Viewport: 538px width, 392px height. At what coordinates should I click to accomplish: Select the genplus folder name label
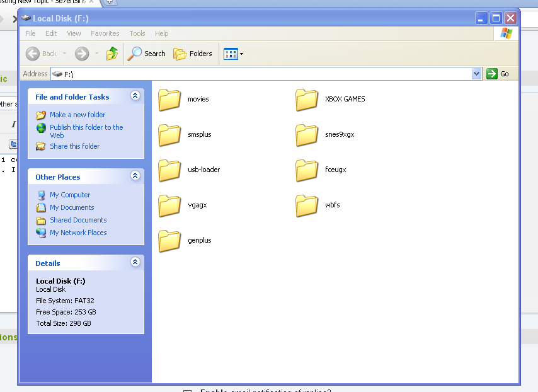200,240
